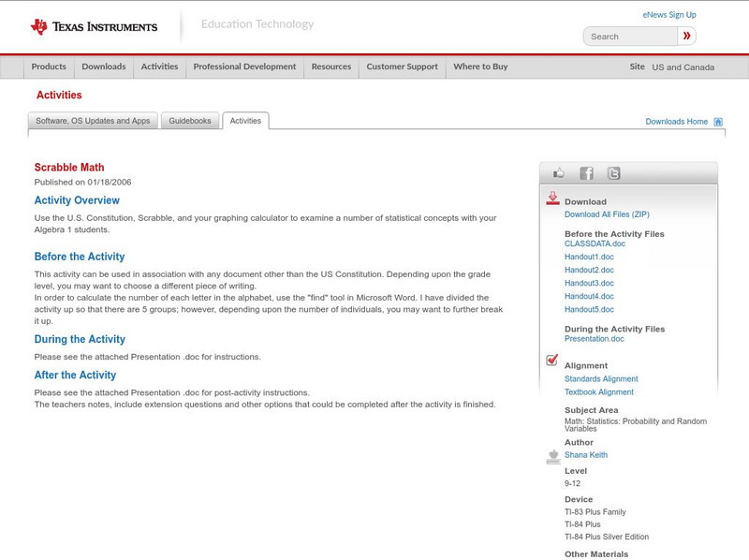Click the red download arrow icon

tap(552, 199)
